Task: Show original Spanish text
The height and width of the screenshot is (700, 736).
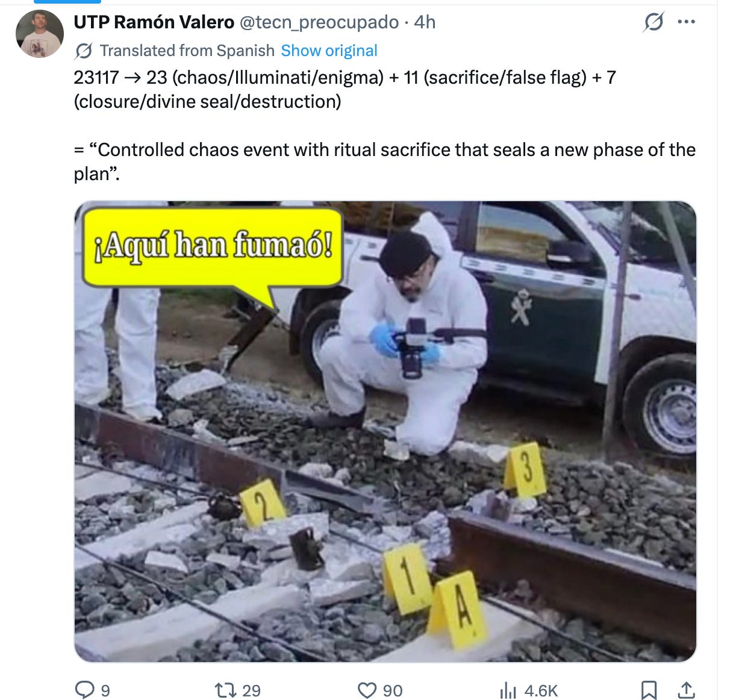Action: coord(329,51)
